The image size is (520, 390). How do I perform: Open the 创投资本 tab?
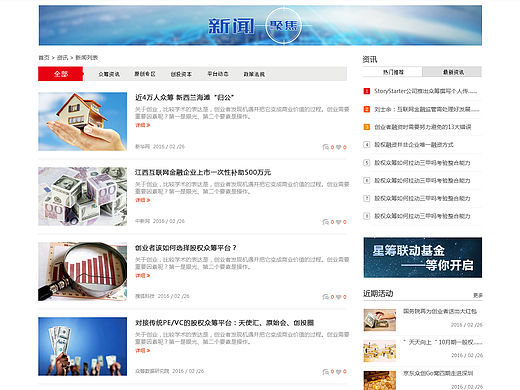pyautogui.click(x=181, y=74)
